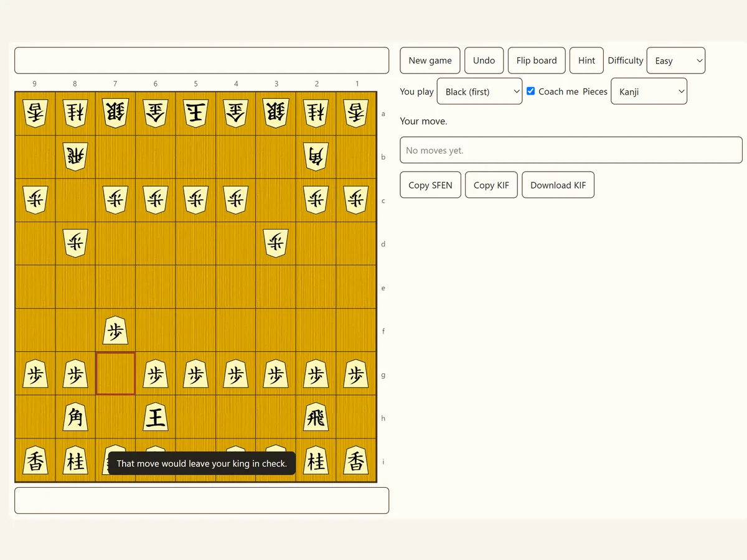Copy the position as SFEN
Viewport: 747px width, 560px height.
coord(431,185)
